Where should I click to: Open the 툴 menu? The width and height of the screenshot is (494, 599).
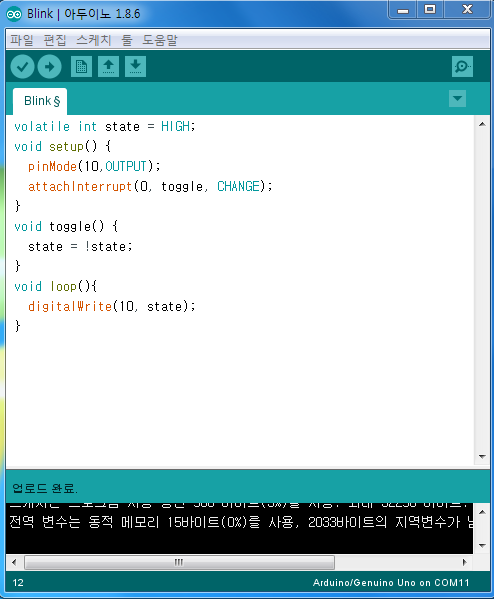[127, 40]
